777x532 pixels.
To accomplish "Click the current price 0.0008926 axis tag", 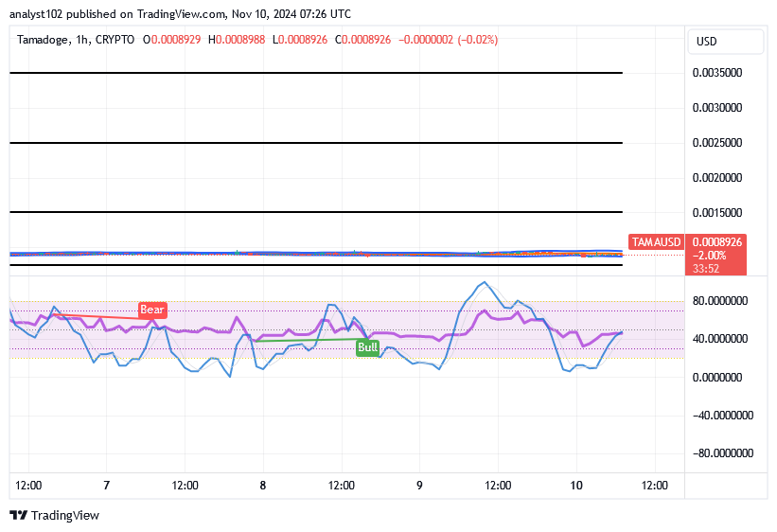I will [716, 242].
